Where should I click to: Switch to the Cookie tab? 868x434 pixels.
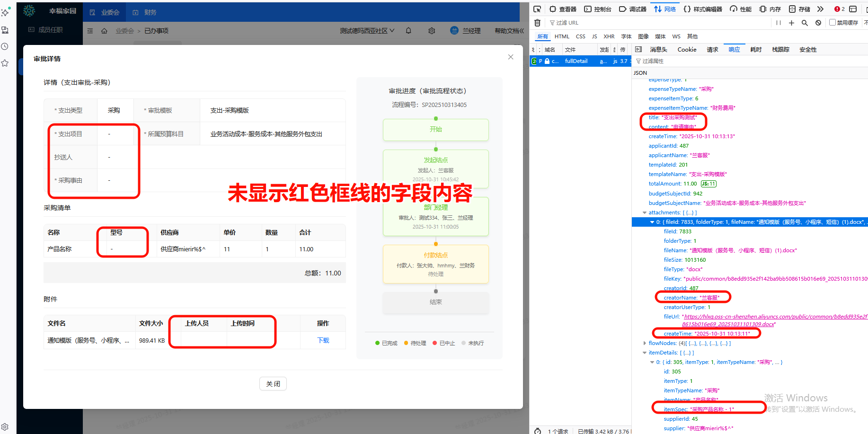687,49
